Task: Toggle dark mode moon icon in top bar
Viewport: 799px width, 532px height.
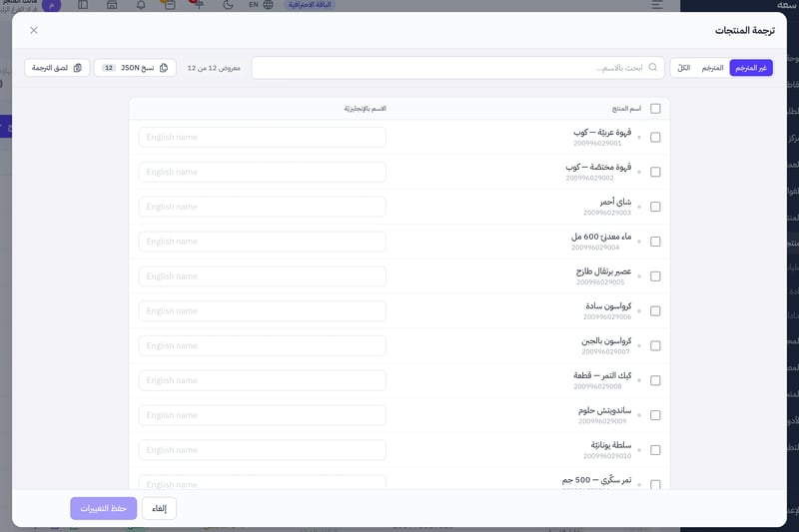Action: [228, 5]
